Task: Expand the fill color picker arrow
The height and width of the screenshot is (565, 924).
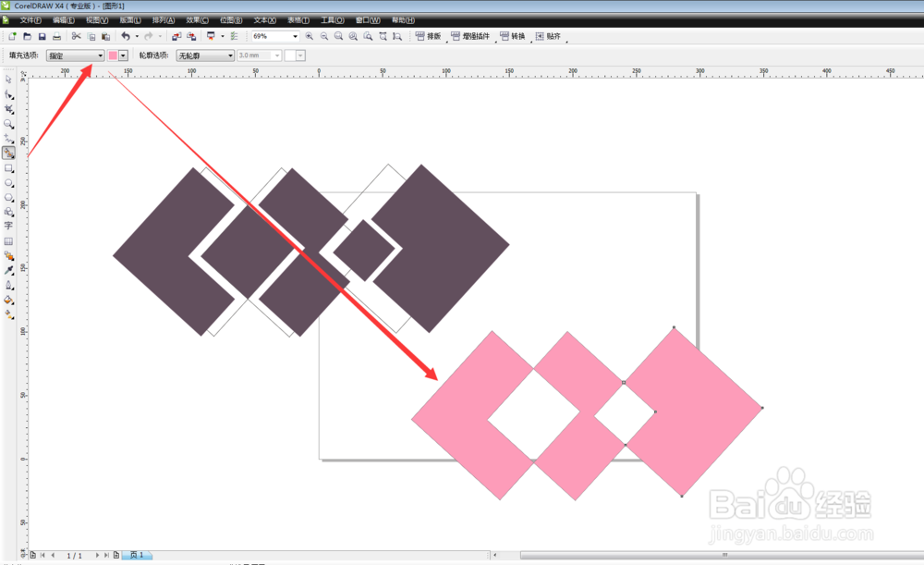Action: tap(123, 55)
